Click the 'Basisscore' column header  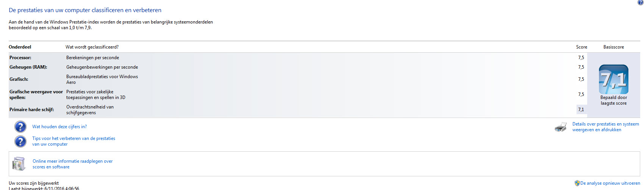point(614,47)
